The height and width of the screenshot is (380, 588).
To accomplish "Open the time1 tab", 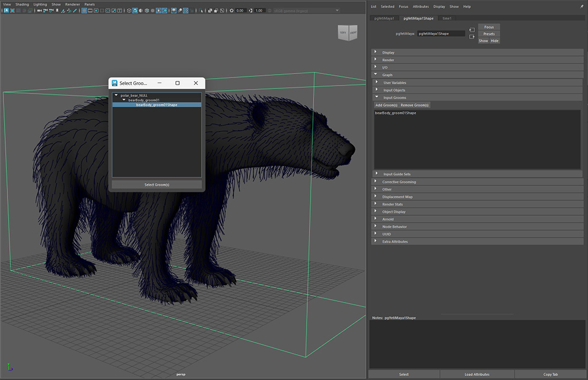I will 447,18.
